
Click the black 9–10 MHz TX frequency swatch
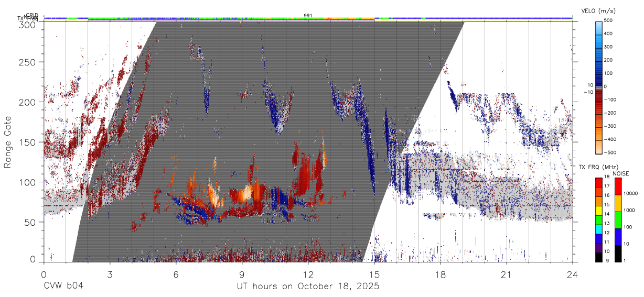(x=598, y=258)
